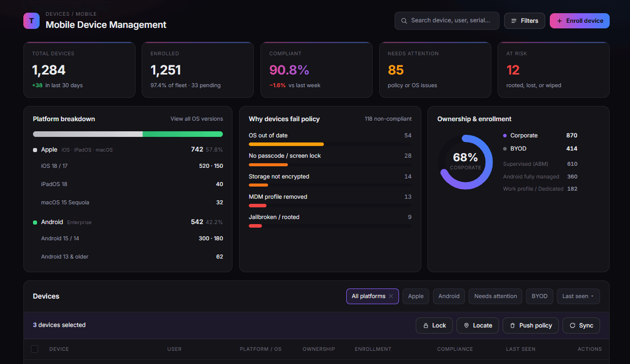This screenshot has height=364, width=630.
Task: Select the Android filter tab
Action: pos(449,296)
